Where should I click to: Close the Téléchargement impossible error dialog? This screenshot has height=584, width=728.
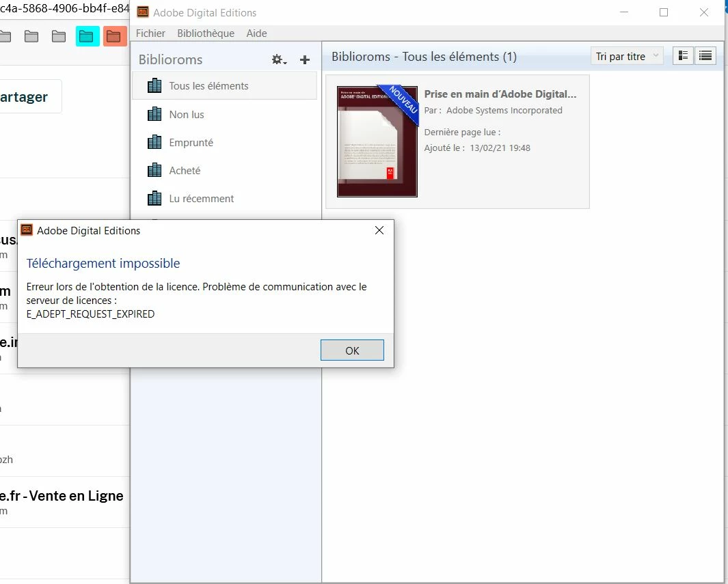[x=379, y=231]
